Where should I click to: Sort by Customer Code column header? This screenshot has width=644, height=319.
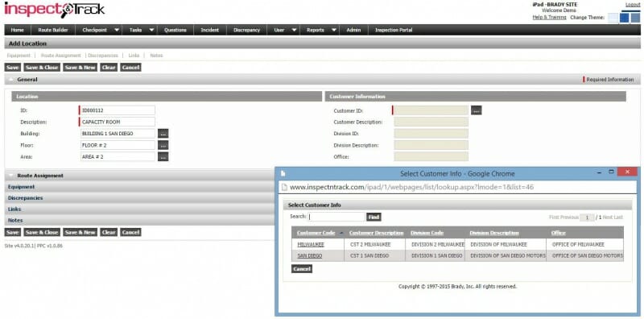pyautogui.click(x=316, y=233)
